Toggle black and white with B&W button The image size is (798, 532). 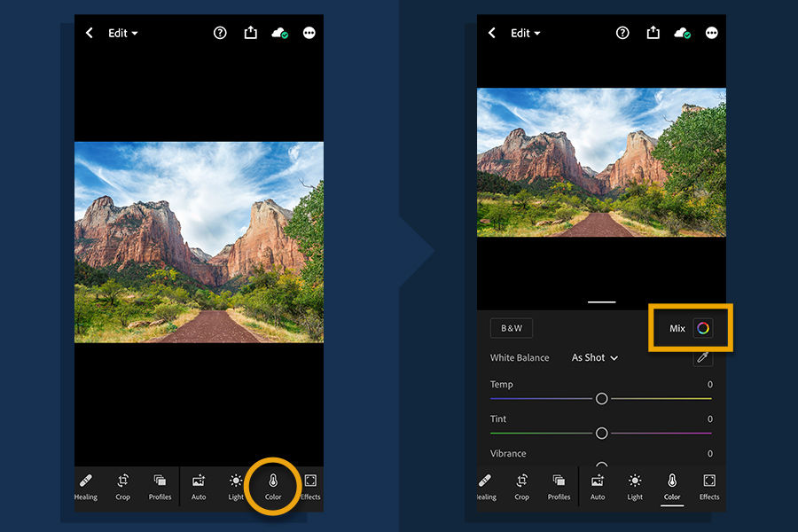point(512,328)
